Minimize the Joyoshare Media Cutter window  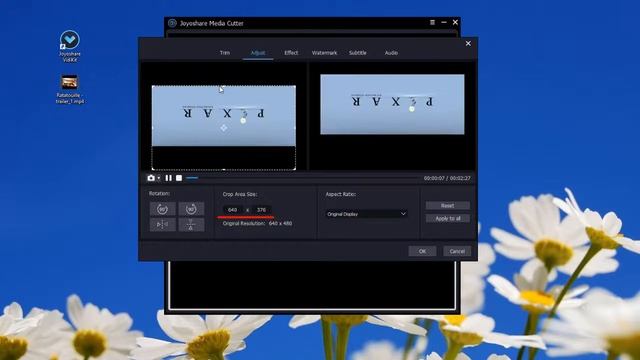[444, 22]
